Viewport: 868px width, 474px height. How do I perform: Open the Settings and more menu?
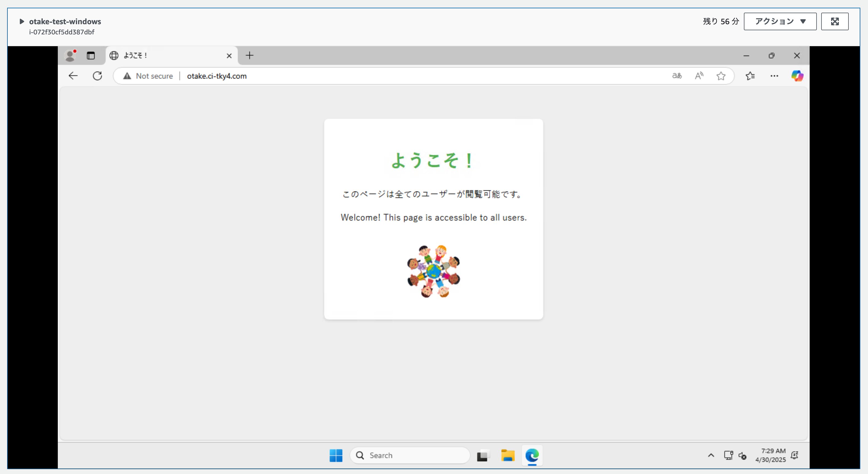[x=774, y=76]
